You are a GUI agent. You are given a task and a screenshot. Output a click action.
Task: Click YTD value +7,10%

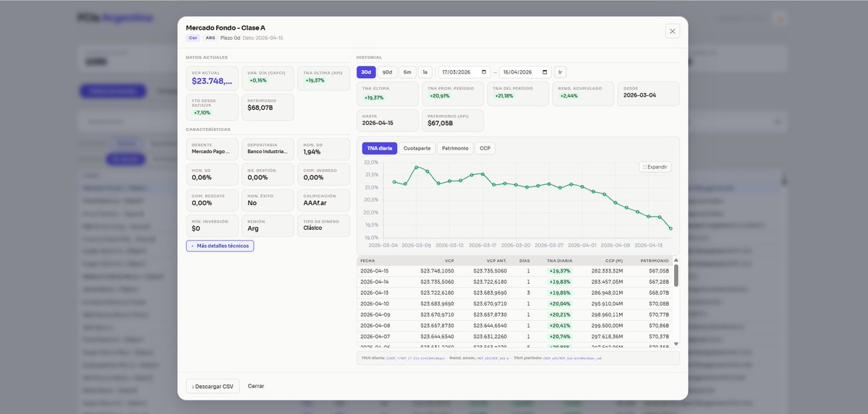click(x=202, y=113)
